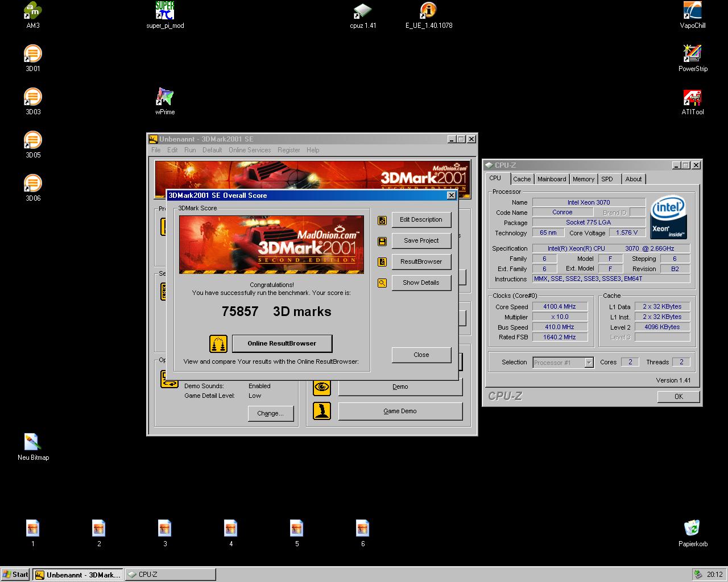Open the File menu in 3DMark2001
The image size is (728, 582).
156,150
